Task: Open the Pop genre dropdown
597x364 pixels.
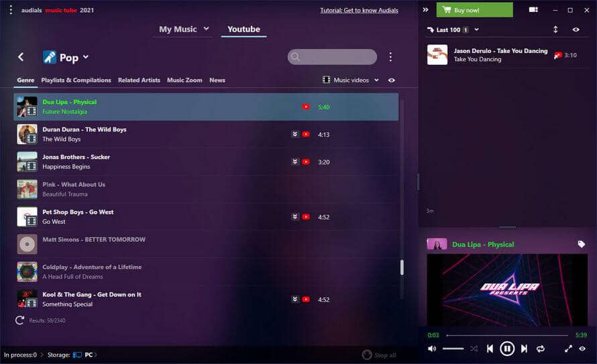Action: (86, 57)
